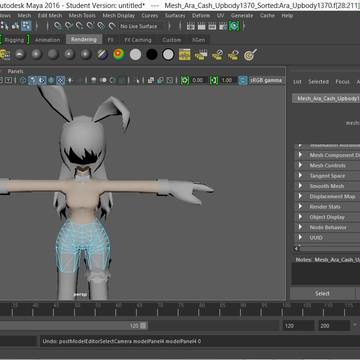Open the Surfaces menu
The height and width of the screenshot is (360, 360).
175,16
